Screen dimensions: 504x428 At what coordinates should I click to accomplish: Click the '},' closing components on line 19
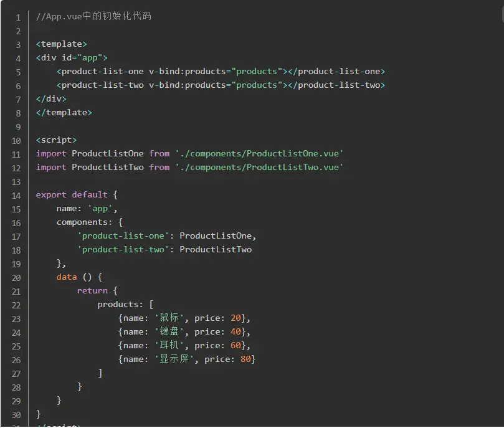point(61,264)
